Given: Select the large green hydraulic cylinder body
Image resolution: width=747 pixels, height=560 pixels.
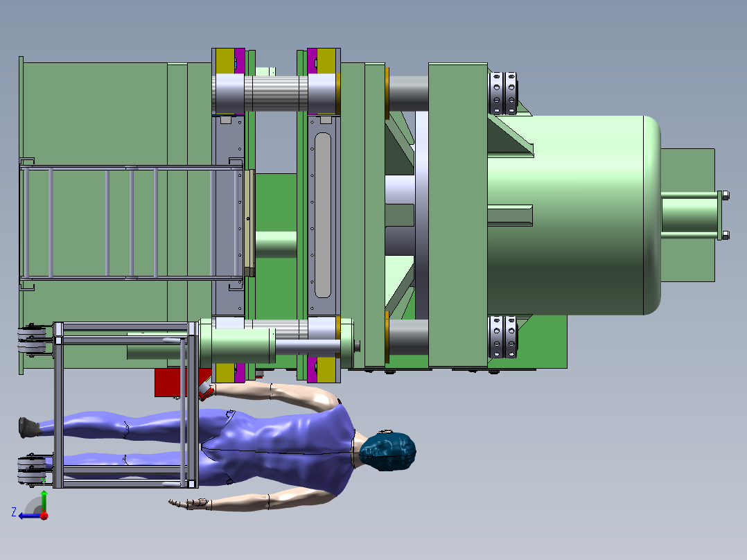Looking at the screenshot, I should (574, 215).
